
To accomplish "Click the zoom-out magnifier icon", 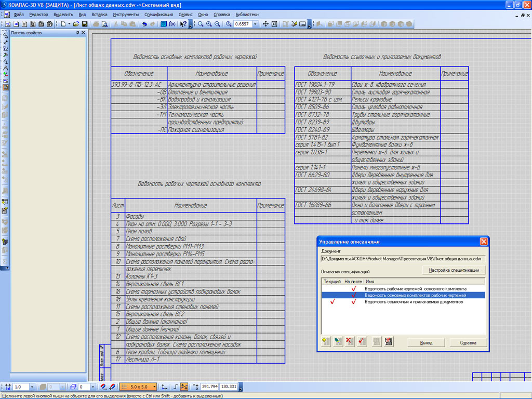I will [x=218, y=24].
